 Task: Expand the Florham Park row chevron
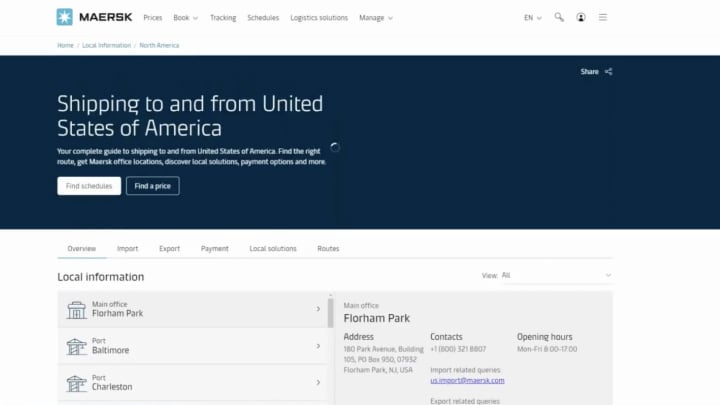coord(318,309)
